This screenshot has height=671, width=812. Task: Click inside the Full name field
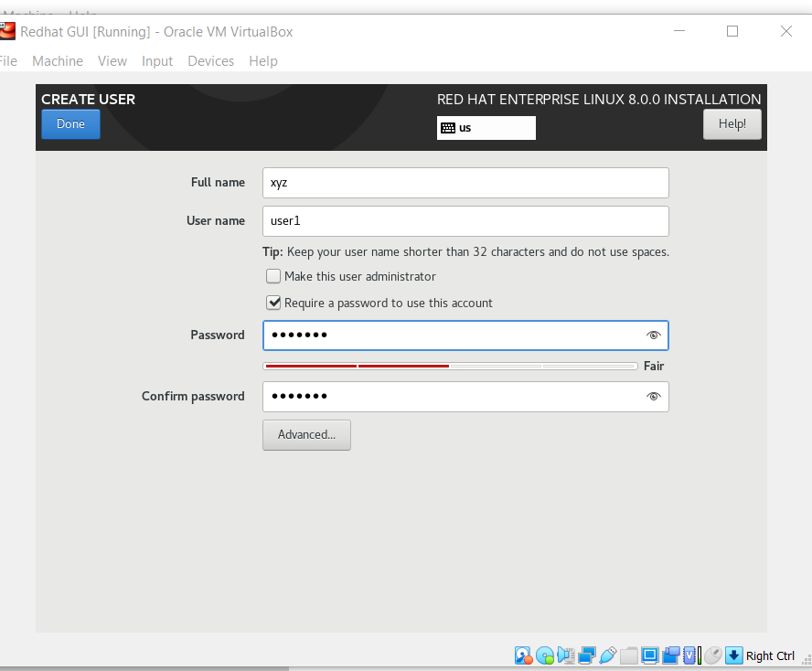pos(465,183)
